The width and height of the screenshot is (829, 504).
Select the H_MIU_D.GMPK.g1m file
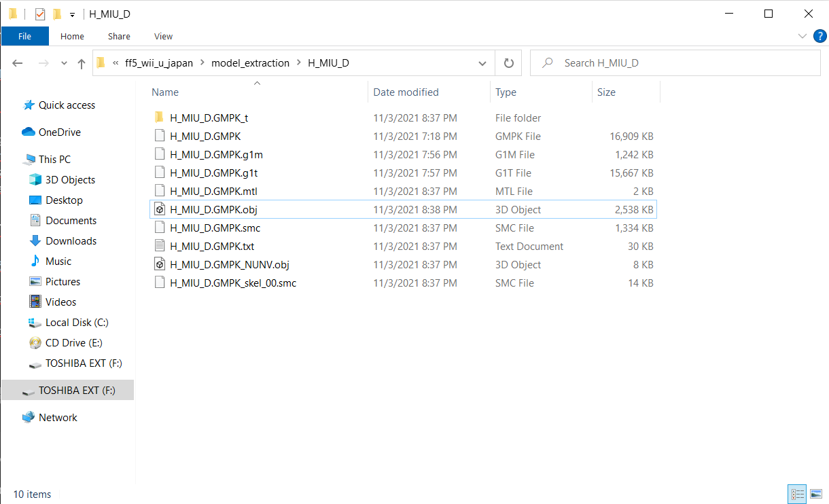(x=216, y=155)
